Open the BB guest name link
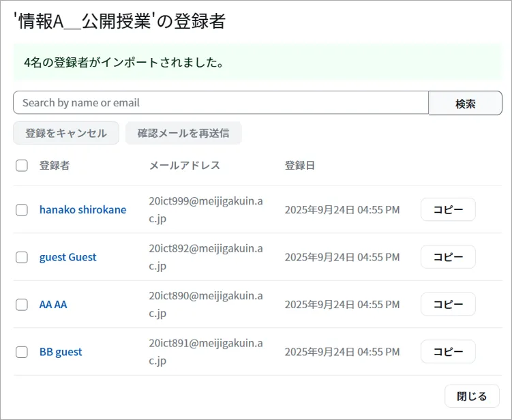512x420 pixels. 61,352
